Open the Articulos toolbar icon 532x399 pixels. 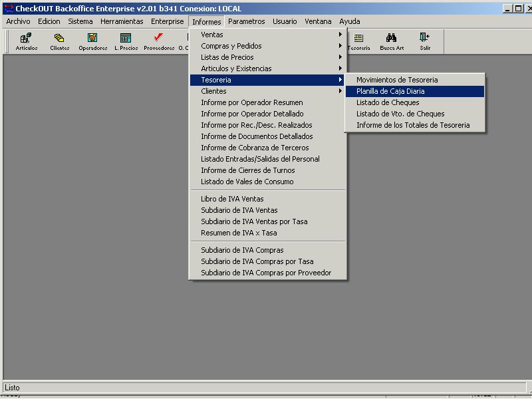point(27,41)
